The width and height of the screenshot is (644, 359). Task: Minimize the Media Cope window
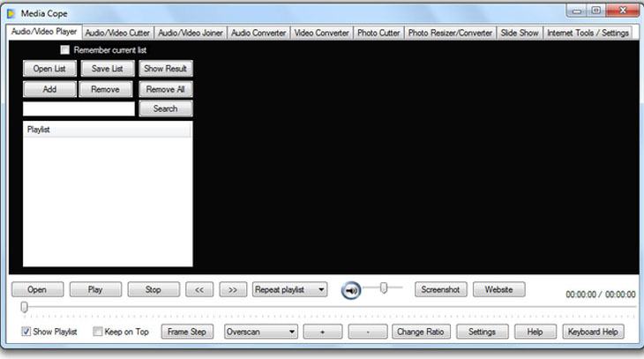577,11
